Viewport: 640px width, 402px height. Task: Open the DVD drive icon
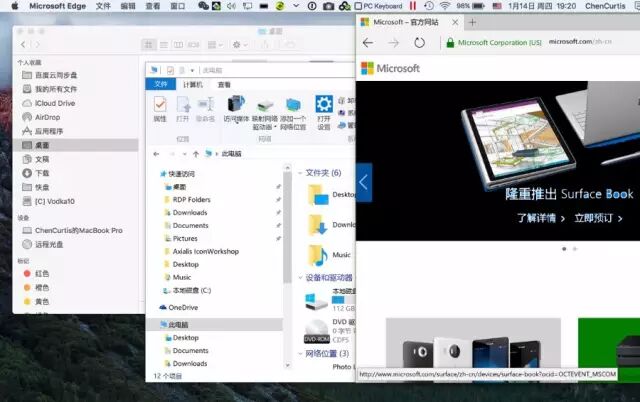click(317, 331)
